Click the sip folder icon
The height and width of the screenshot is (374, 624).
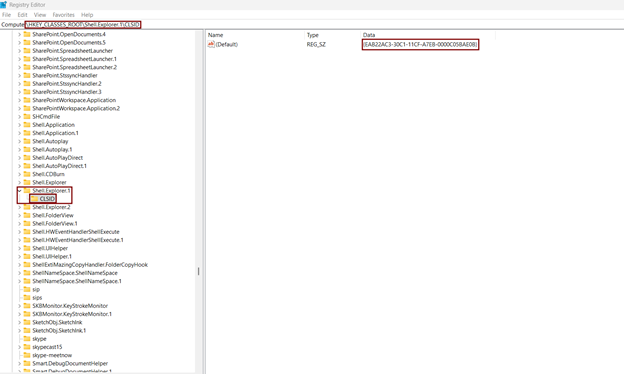27,289
